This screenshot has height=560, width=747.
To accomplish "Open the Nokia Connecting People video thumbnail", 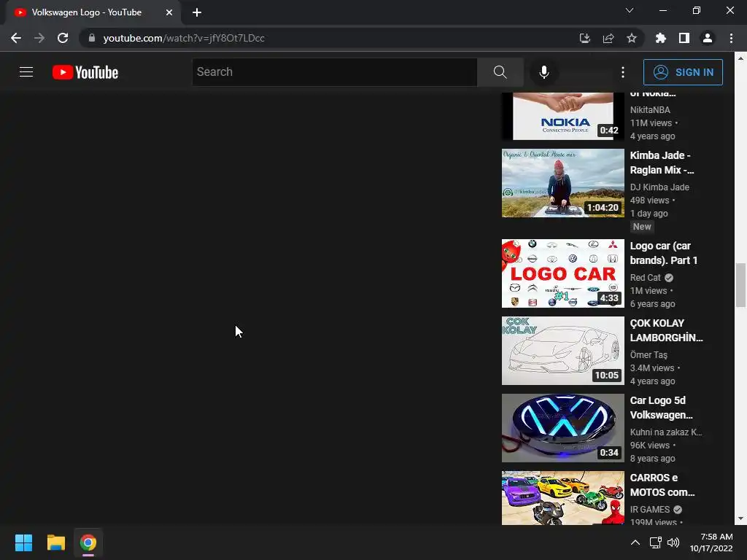I will coord(563,116).
